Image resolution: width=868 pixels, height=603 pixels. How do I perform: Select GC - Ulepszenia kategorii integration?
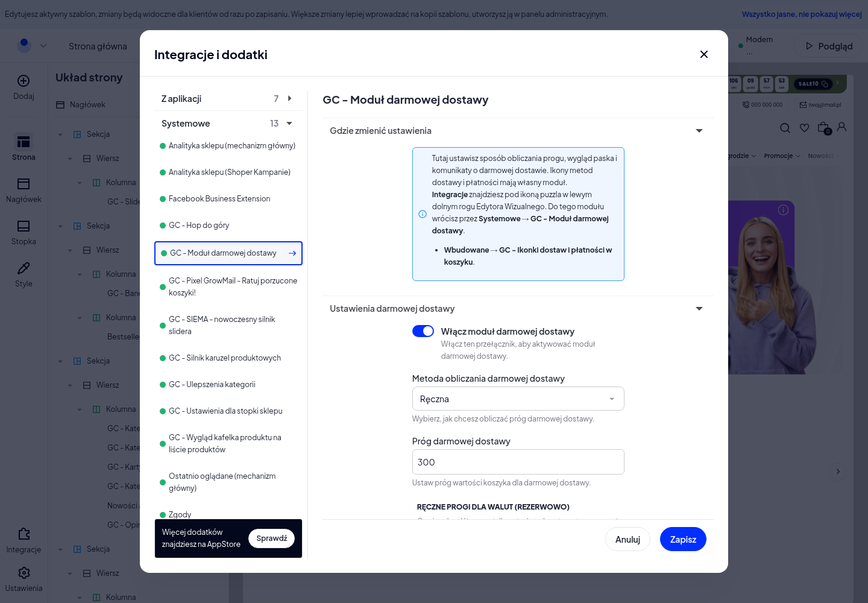[228, 385]
